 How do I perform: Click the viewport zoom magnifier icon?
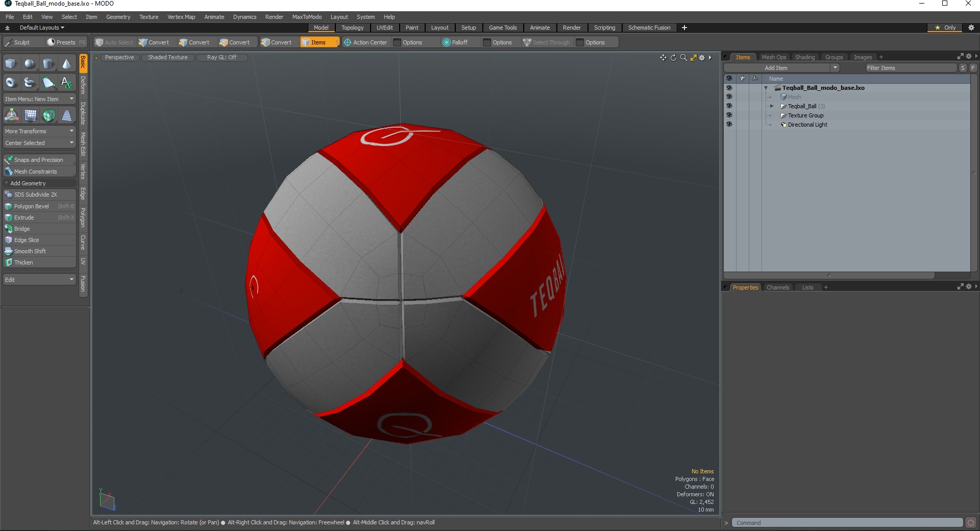[x=683, y=58]
